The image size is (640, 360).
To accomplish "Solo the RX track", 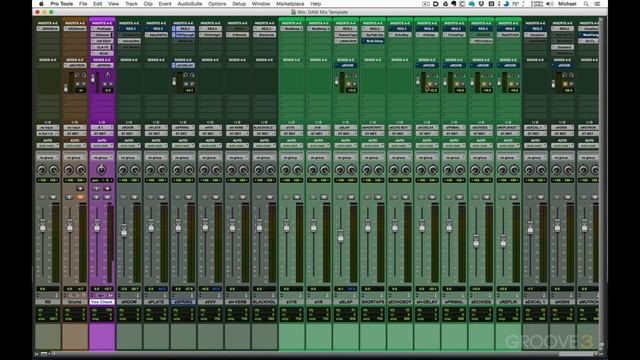I will [42, 197].
